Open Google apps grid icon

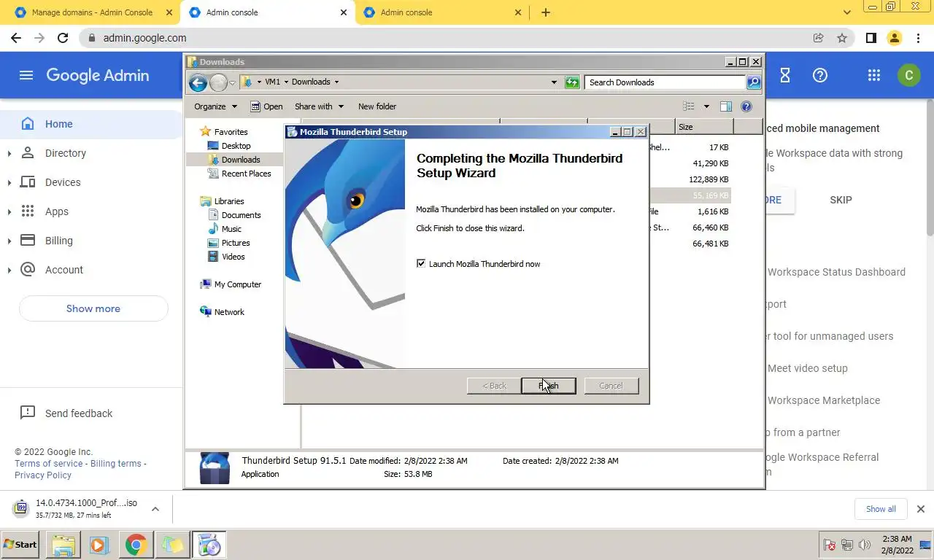[873, 75]
